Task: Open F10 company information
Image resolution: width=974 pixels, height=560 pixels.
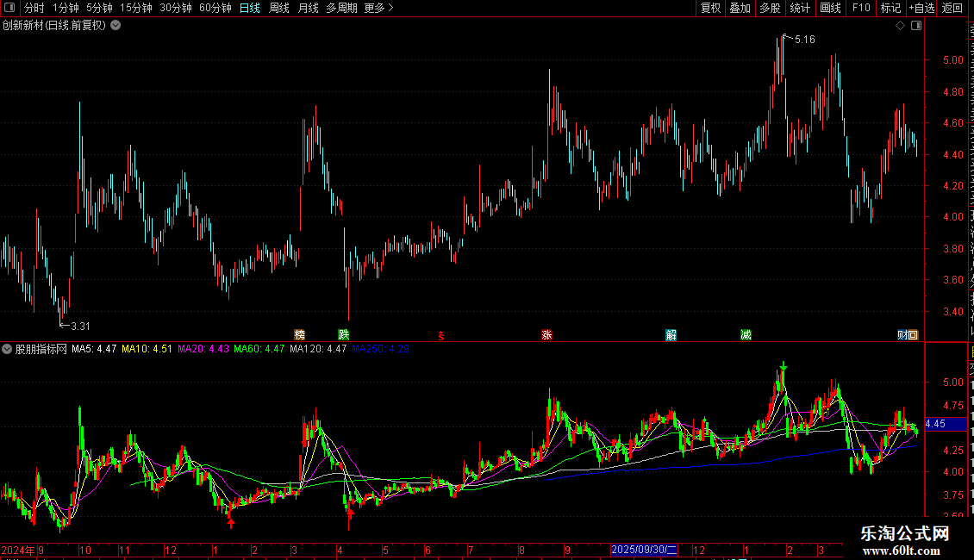Action: click(x=861, y=8)
